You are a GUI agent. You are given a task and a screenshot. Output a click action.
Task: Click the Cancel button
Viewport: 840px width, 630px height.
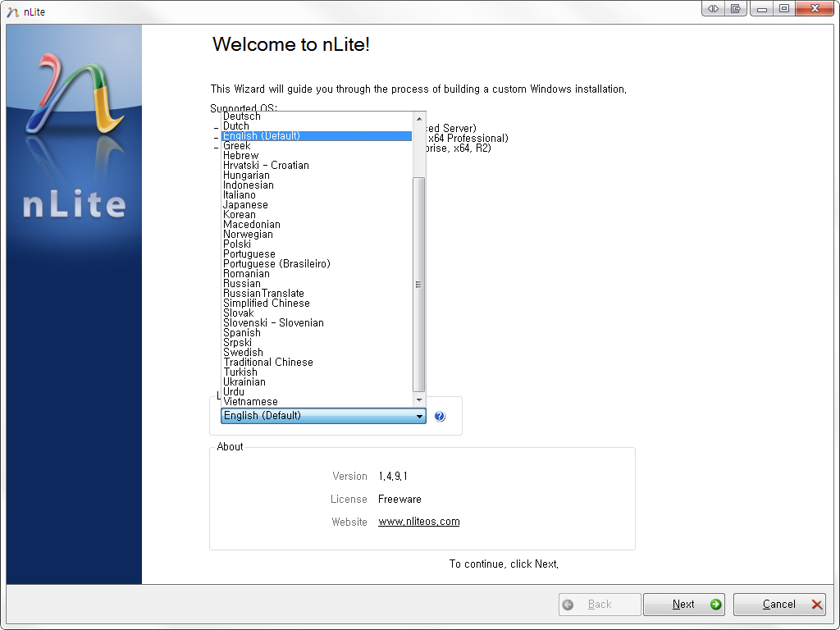tap(779, 605)
